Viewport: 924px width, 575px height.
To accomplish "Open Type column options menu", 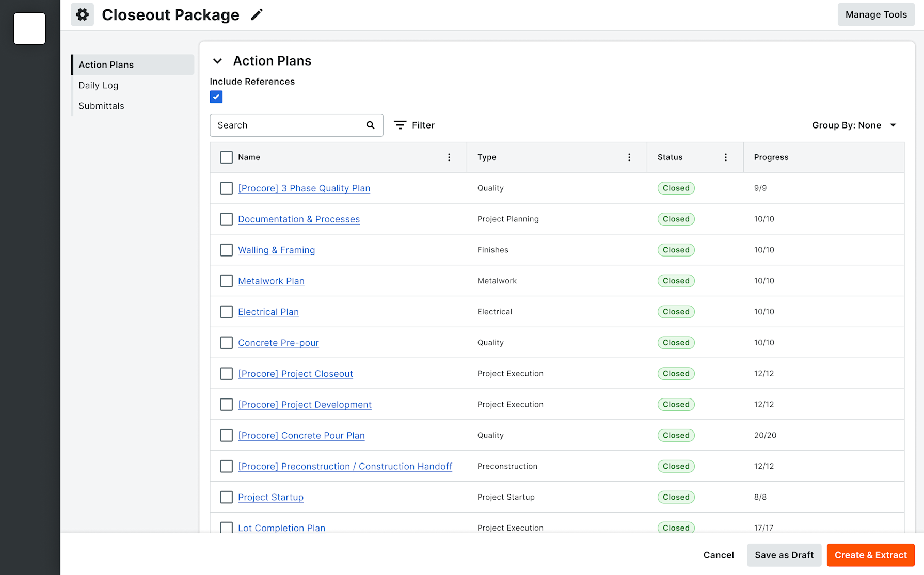I will pos(629,157).
